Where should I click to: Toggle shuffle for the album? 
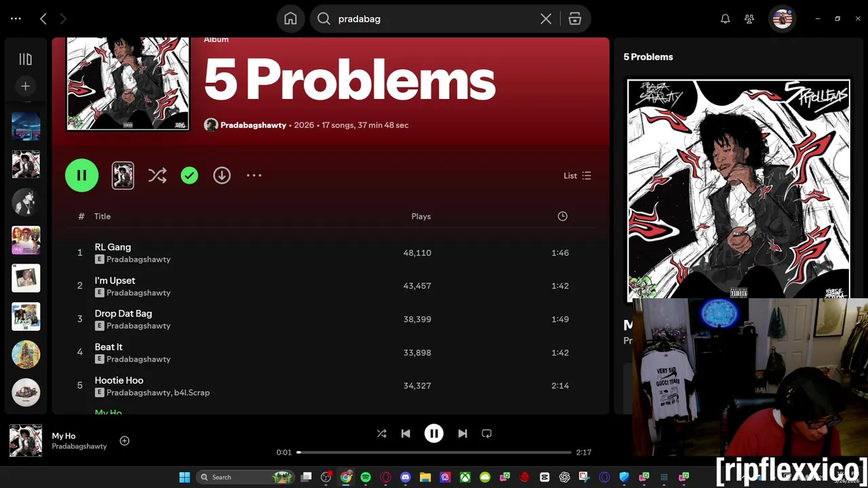[x=157, y=176]
